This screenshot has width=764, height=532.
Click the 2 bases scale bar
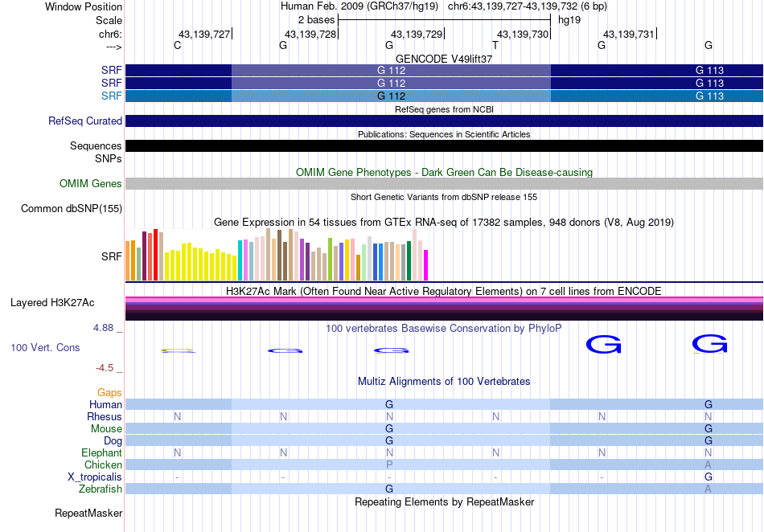[444, 20]
